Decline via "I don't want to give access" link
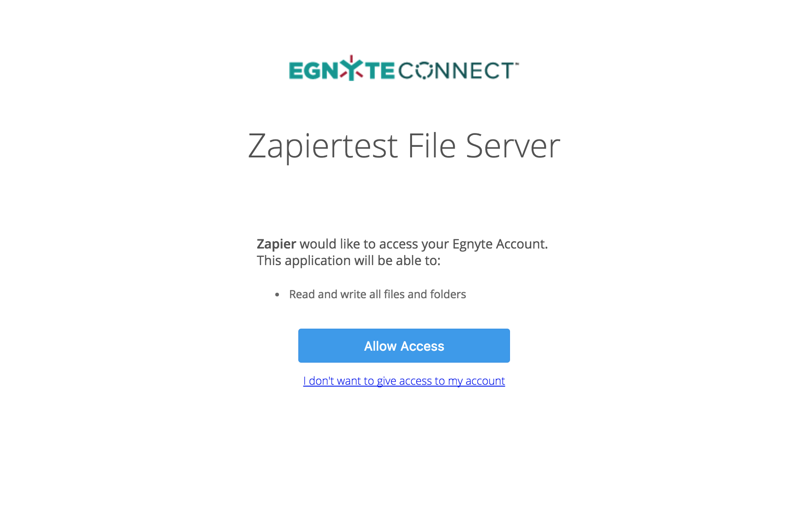 coord(404,381)
